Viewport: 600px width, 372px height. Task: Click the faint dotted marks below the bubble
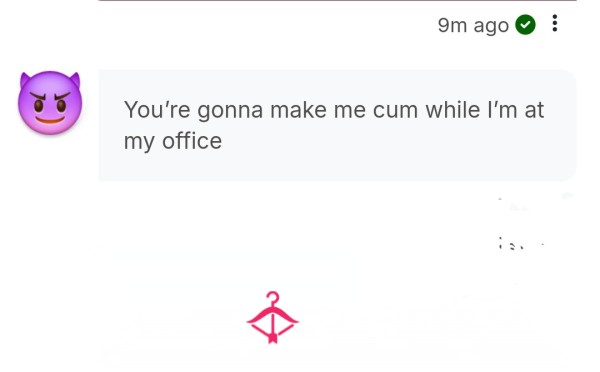pyautogui.click(x=520, y=244)
